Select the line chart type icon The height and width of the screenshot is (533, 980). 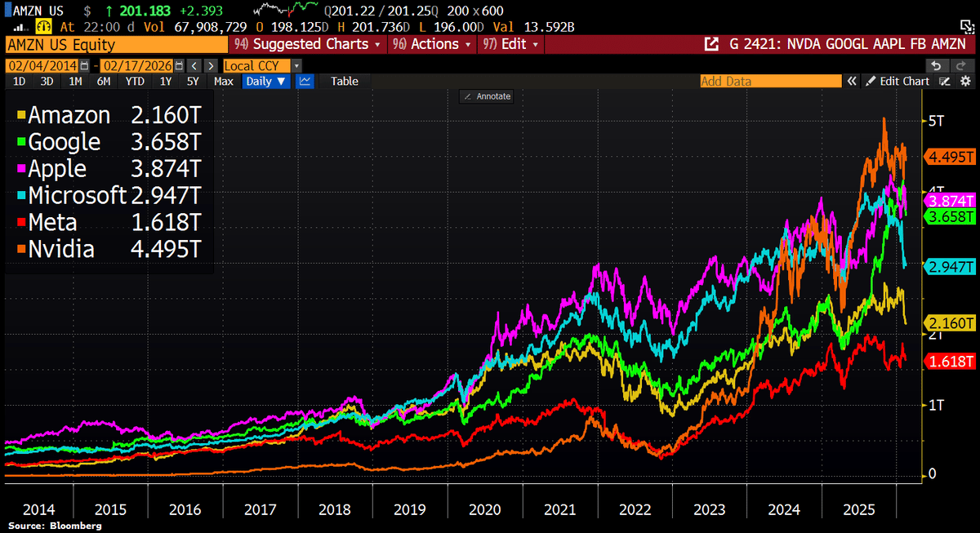[x=305, y=82]
